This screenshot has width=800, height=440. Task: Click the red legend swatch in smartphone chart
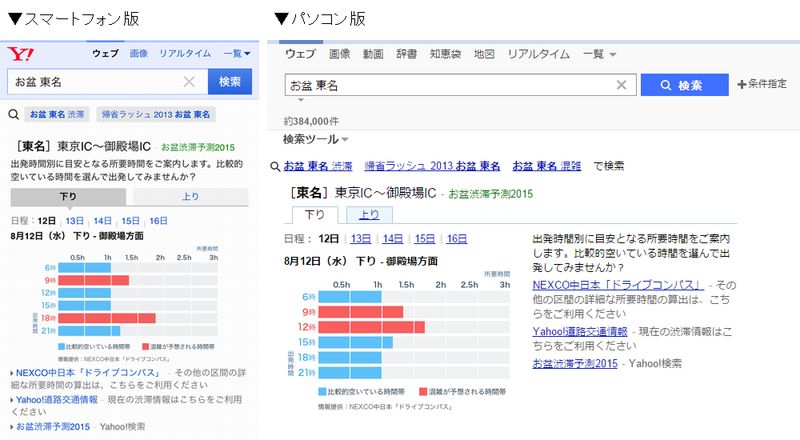click(x=145, y=347)
